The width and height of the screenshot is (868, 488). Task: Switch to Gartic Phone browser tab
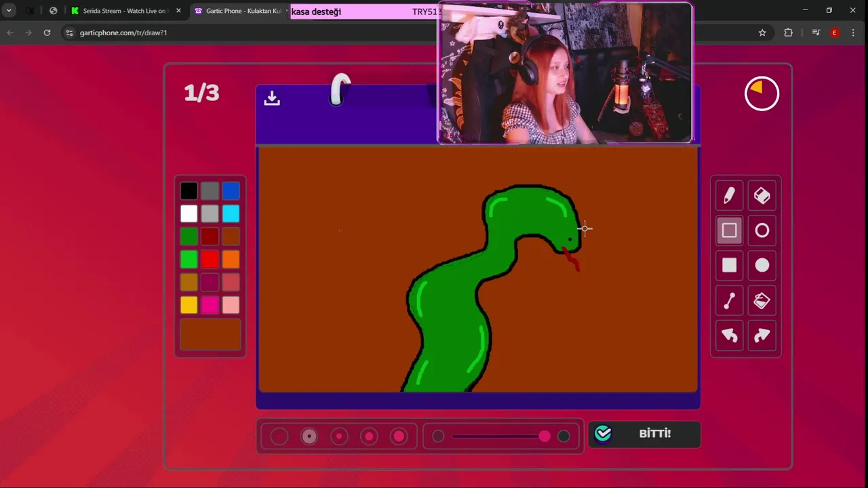pos(237,11)
